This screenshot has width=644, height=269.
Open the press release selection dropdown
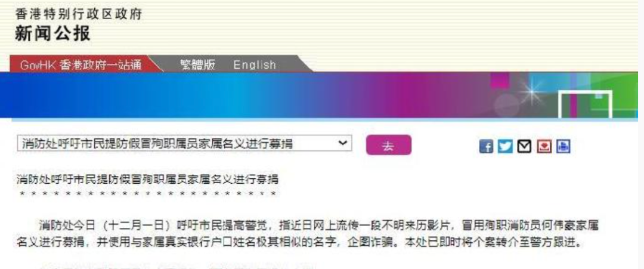pos(179,144)
